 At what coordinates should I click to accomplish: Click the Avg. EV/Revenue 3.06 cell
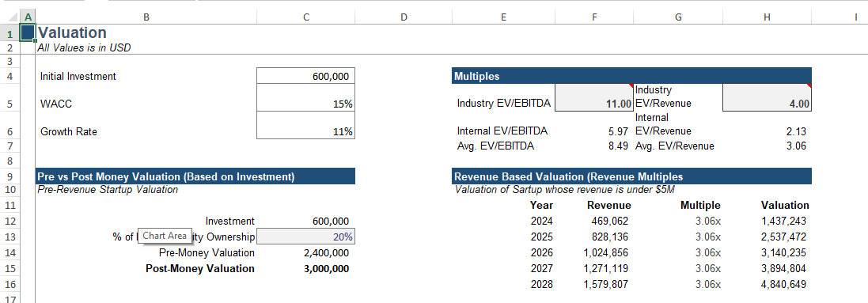coord(767,146)
